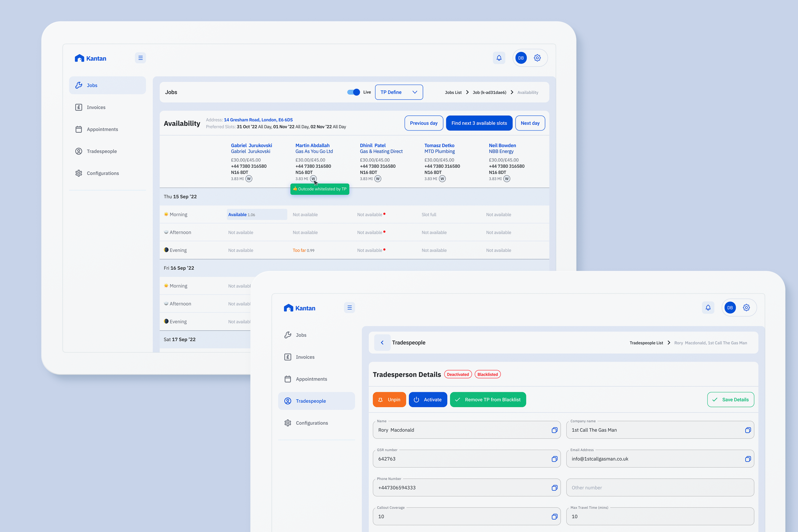Click the Kantan logo in the Tradespeople window
The image size is (798, 532).
coord(299,308)
